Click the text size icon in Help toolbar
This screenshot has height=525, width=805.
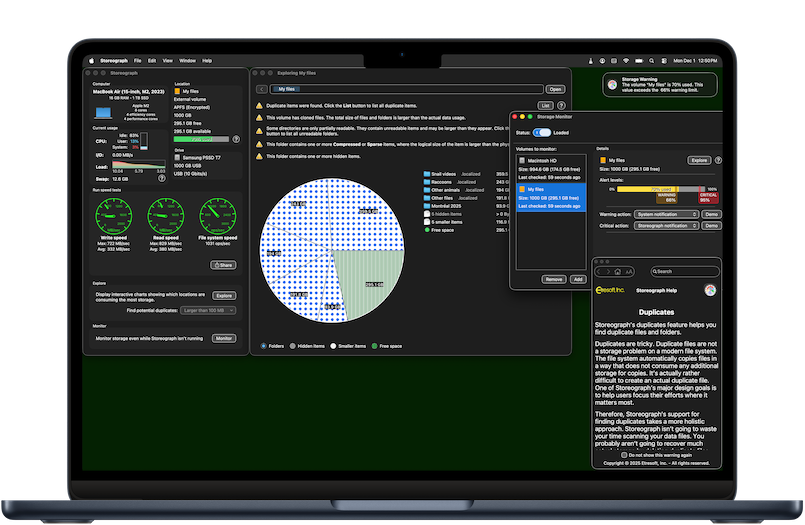(x=630, y=271)
